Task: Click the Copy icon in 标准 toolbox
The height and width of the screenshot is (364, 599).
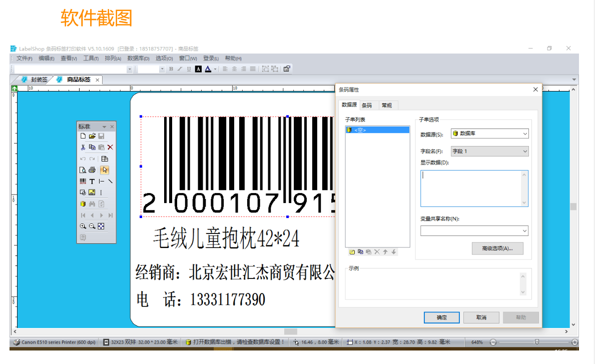Action: coord(92,147)
